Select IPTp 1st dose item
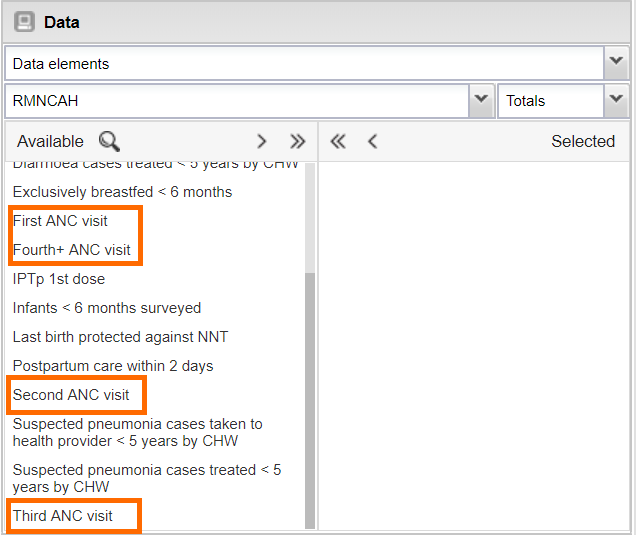The image size is (636, 535). tap(59, 279)
